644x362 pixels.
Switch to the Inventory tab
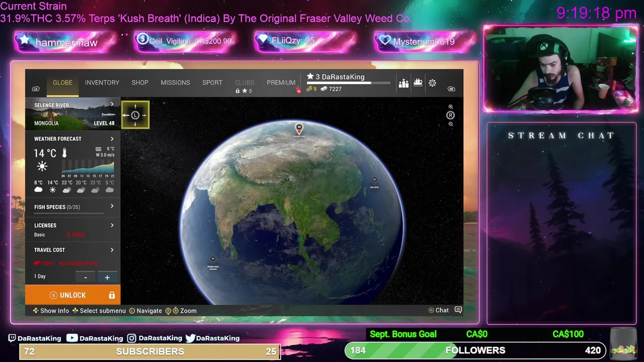coord(102,82)
